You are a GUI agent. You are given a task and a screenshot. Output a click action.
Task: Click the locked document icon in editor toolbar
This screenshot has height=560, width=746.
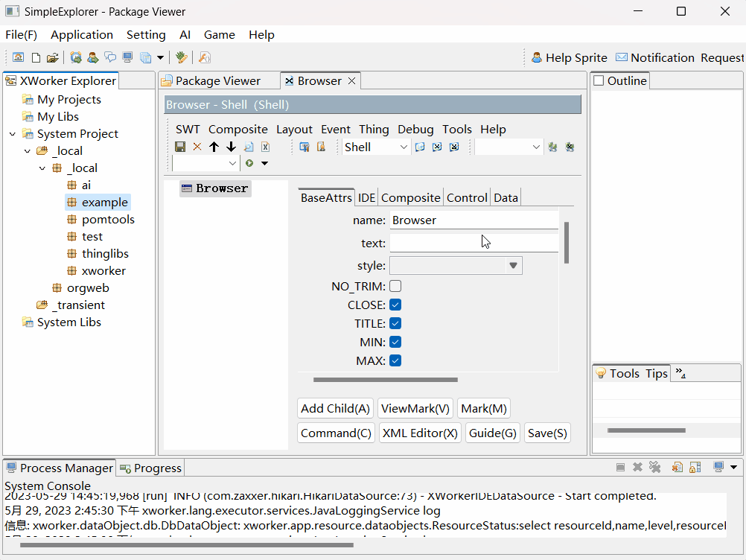pos(321,147)
